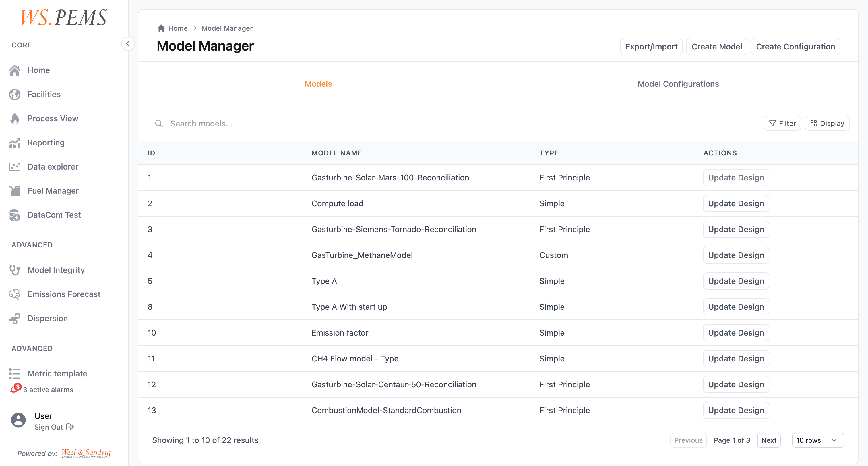This screenshot has width=868, height=466.
Task: Open the Filter options
Action: click(782, 124)
